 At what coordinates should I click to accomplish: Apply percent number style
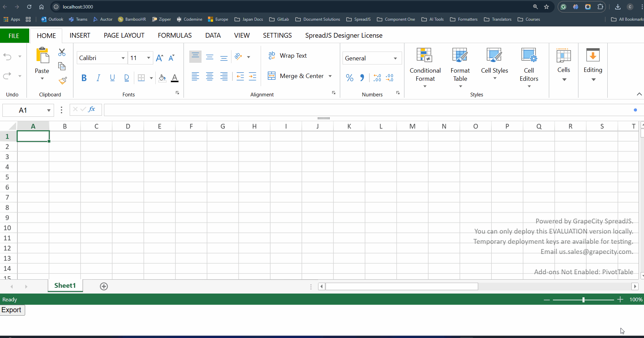click(x=350, y=78)
